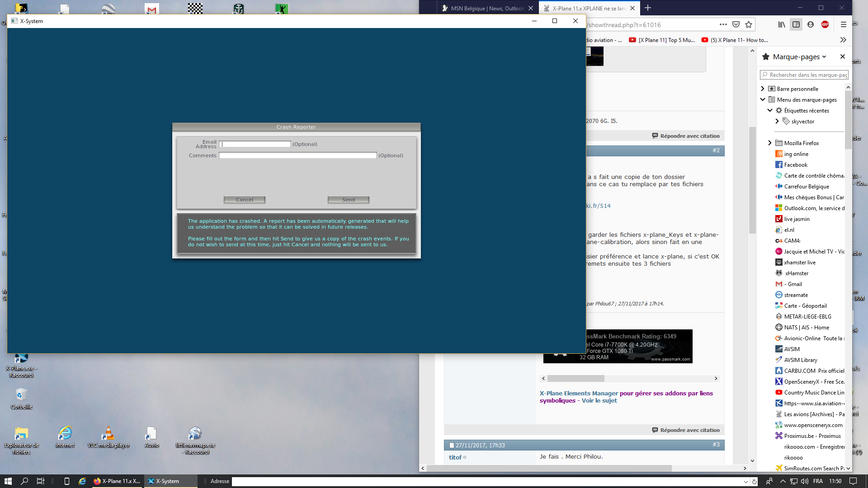This screenshot has height=488, width=868.
Task: Close the Marque-pages sidebar
Action: pos(842,56)
